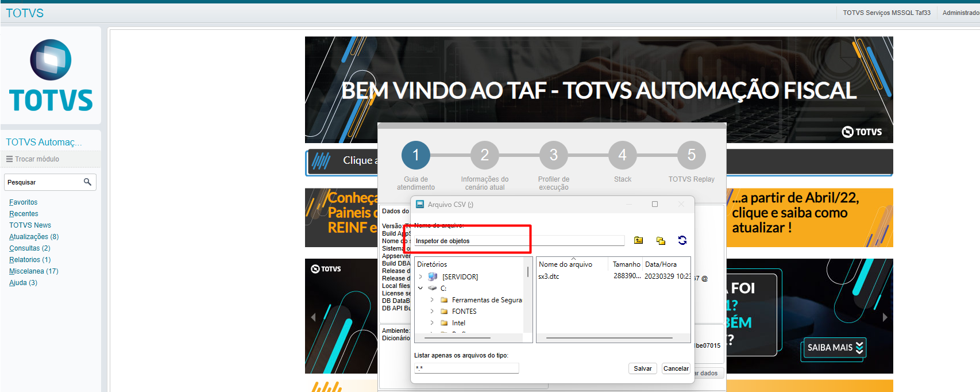Image resolution: width=980 pixels, height=392 pixels.
Task: Click the go-up-folder icon
Action: tap(638, 240)
